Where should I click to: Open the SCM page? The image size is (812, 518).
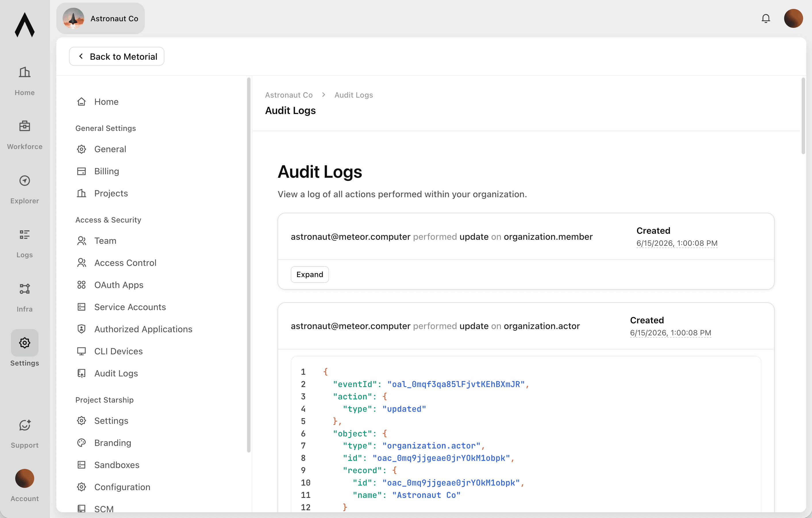coord(104,509)
